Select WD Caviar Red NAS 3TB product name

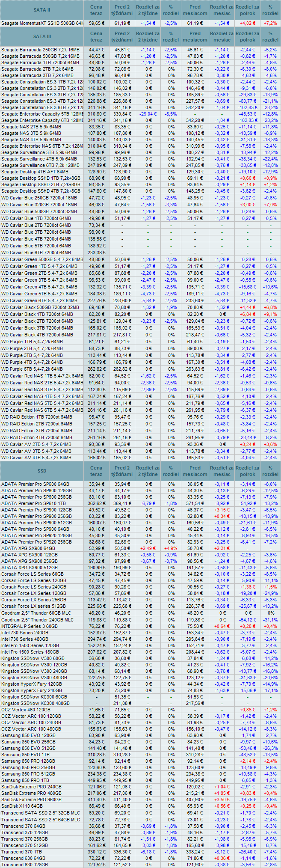(42, 389)
